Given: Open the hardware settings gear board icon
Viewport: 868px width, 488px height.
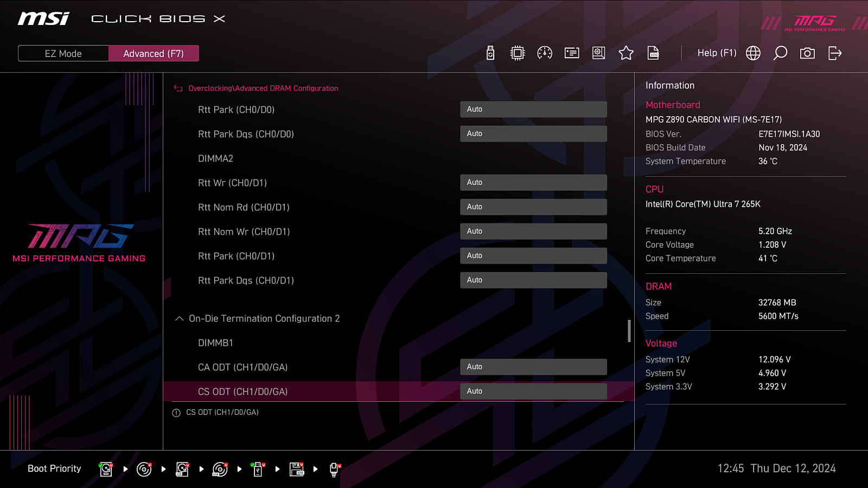Looking at the screenshot, I should coord(599,53).
